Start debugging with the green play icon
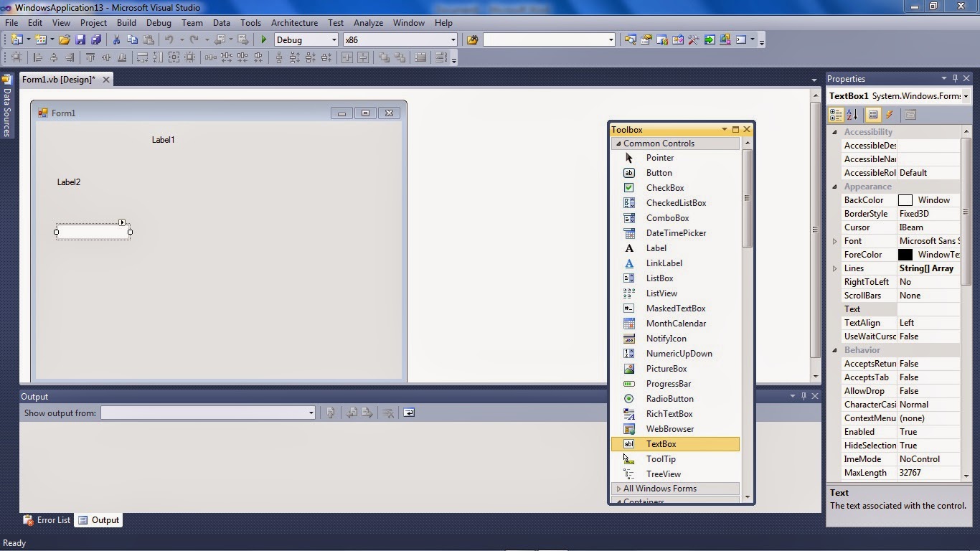The width and height of the screenshot is (980, 551). pyautogui.click(x=263, y=39)
